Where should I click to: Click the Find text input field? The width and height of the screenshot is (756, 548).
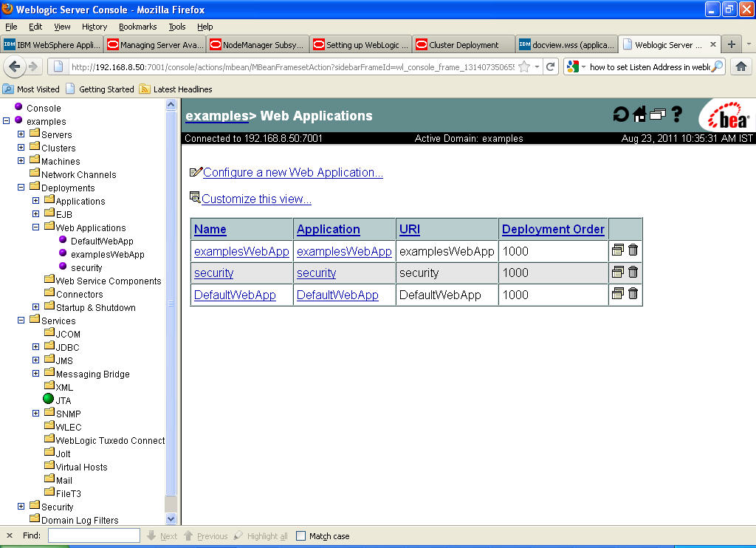pos(94,535)
